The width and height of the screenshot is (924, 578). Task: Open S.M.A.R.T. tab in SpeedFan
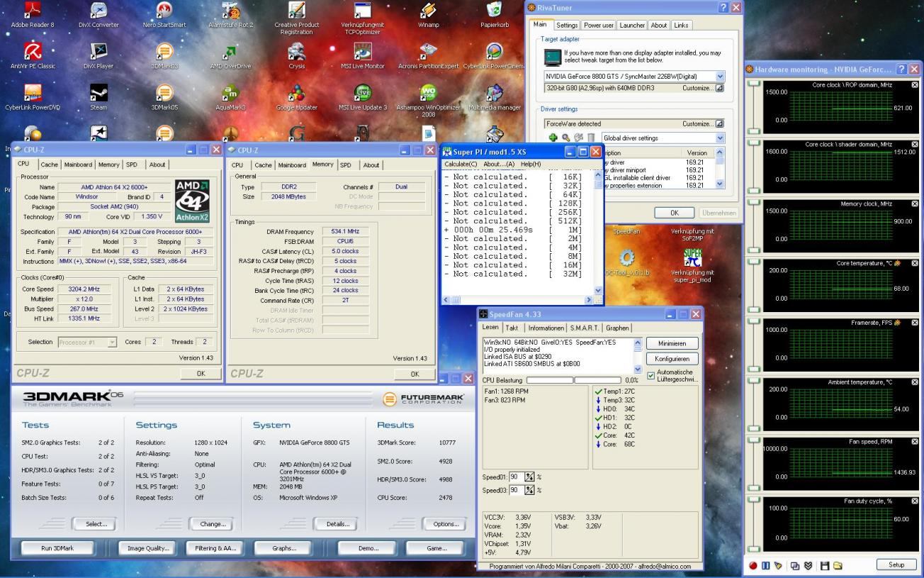(x=585, y=328)
